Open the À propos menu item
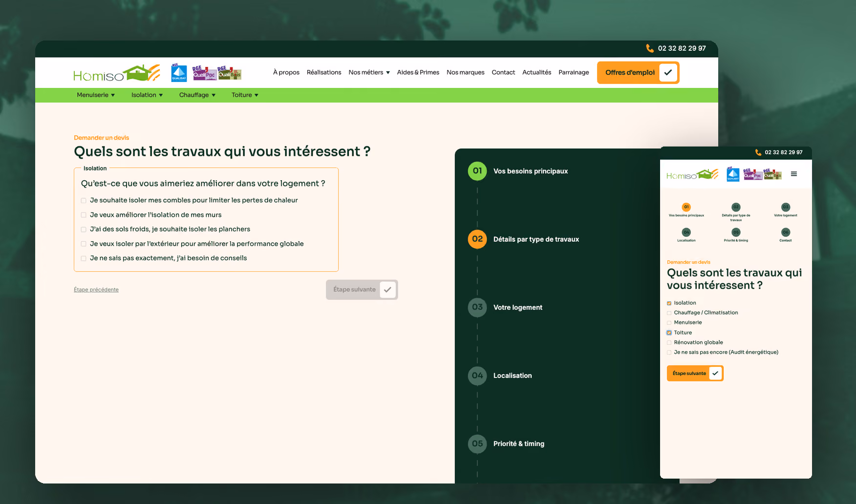Viewport: 856px width, 504px height. 286,72
